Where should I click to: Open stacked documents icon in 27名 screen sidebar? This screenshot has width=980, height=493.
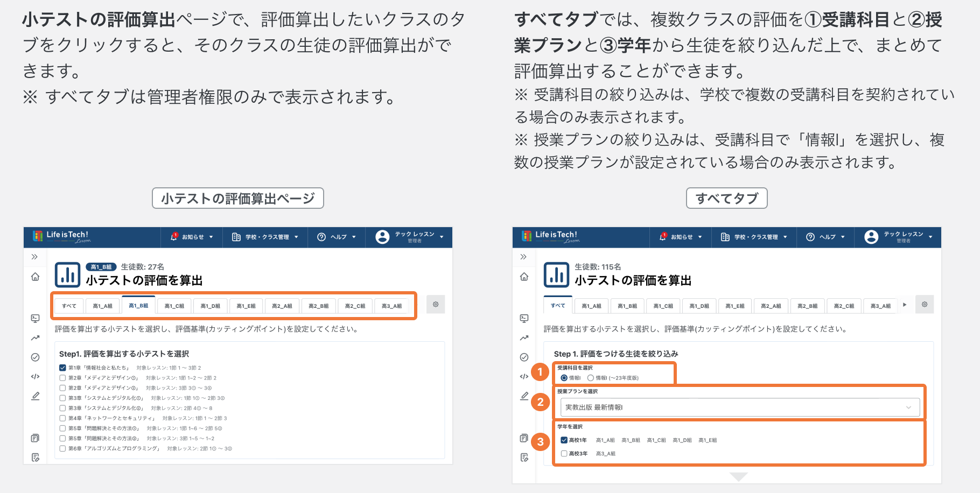pos(35,438)
